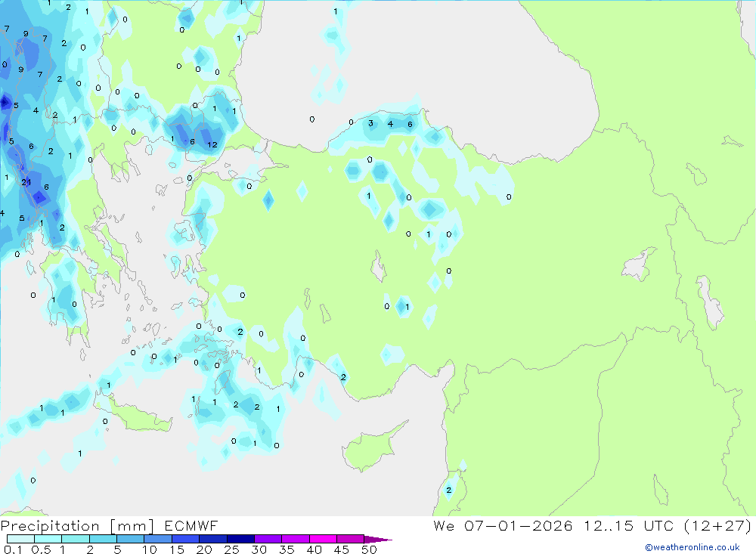
Task: Click legend scale label '35'
Action: tap(287, 549)
